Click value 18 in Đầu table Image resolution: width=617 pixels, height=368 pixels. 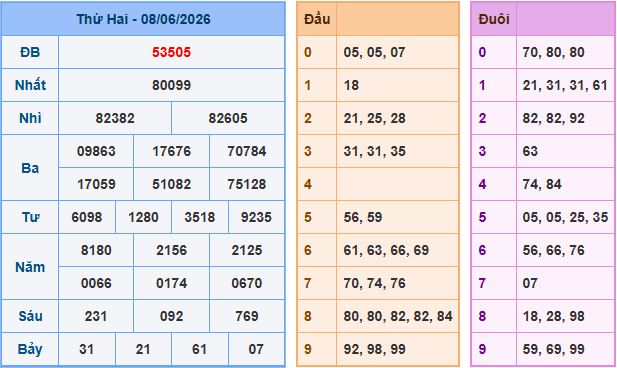tap(351, 85)
